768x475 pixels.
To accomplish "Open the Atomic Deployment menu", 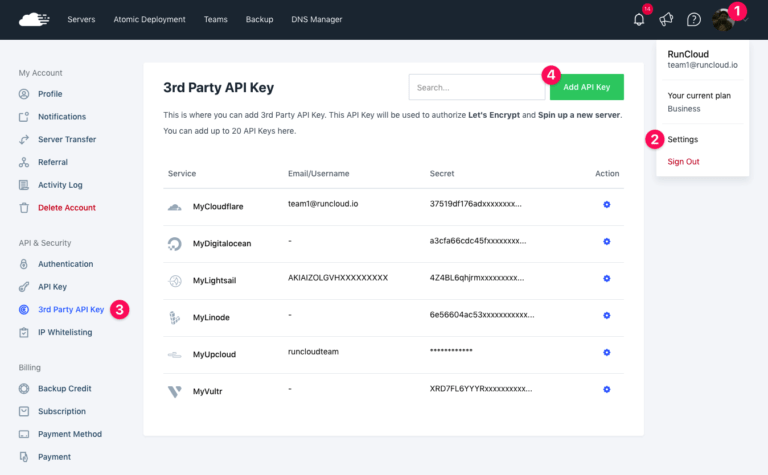I will coord(149,20).
